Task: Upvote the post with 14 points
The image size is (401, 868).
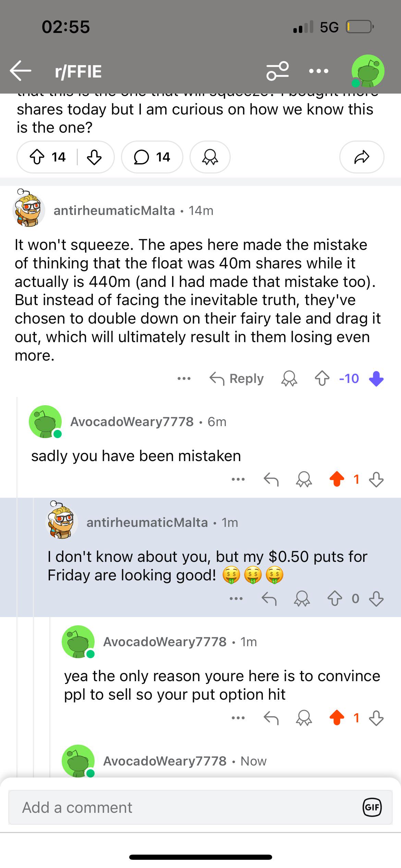Action: (x=37, y=157)
